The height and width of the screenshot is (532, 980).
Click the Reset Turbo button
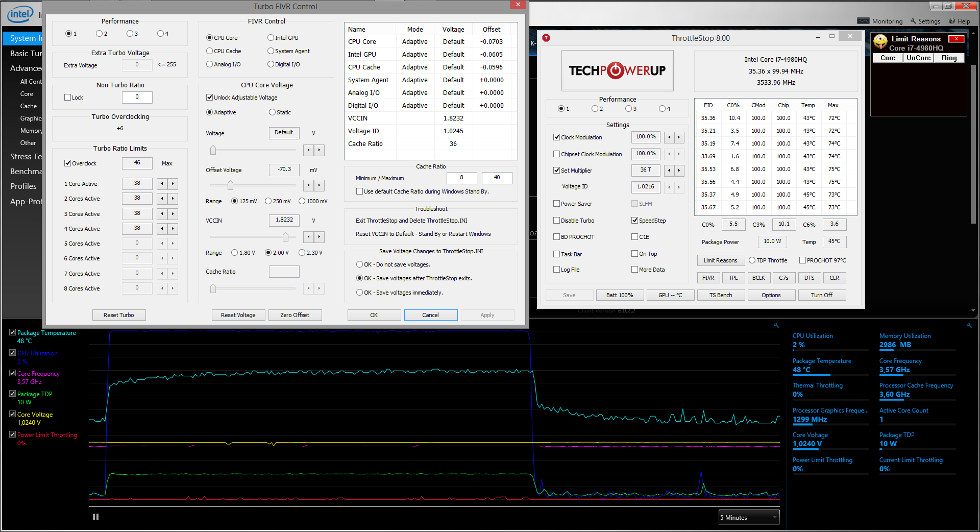click(x=119, y=315)
